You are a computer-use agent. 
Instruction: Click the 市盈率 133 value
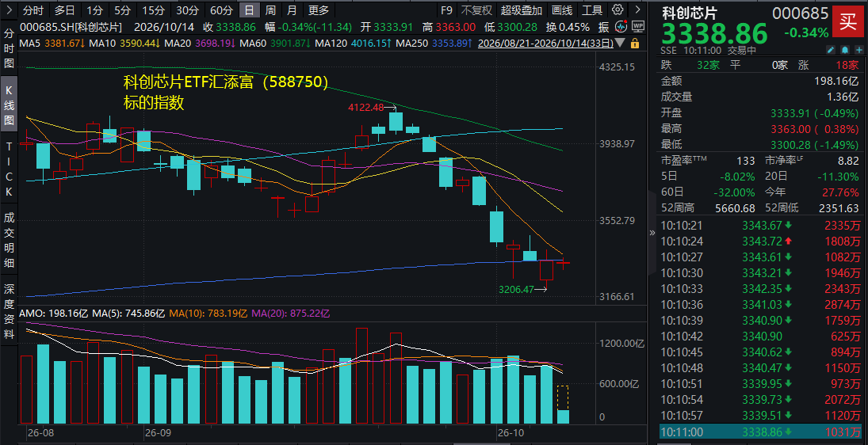tap(746, 161)
